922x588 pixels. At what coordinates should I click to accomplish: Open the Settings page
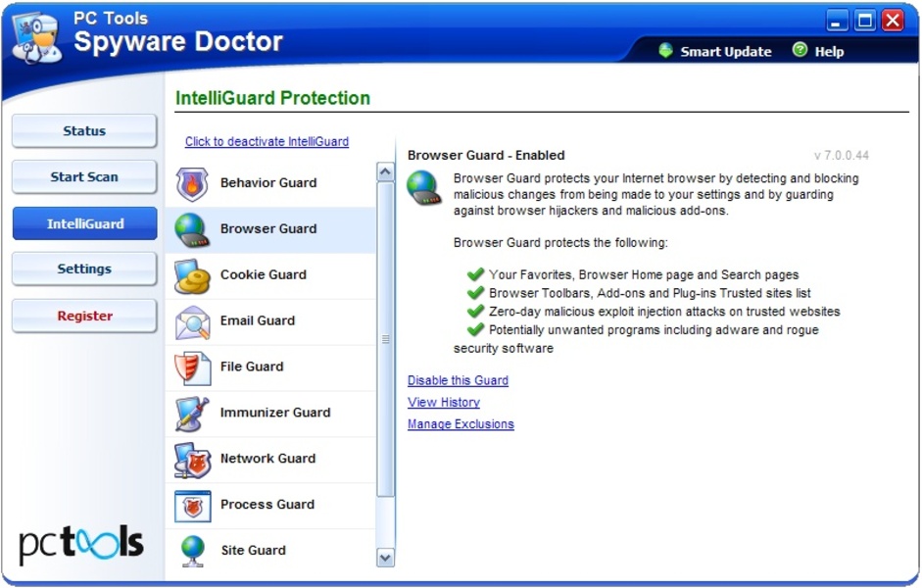coord(84,269)
